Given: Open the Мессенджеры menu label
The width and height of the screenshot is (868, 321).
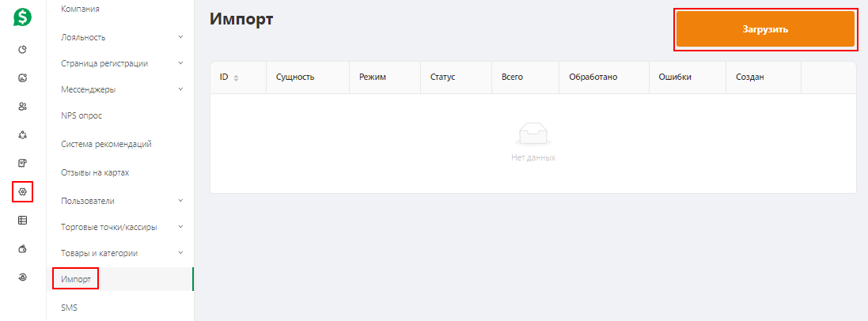Looking at the screenshot, I should pos(88,89).
